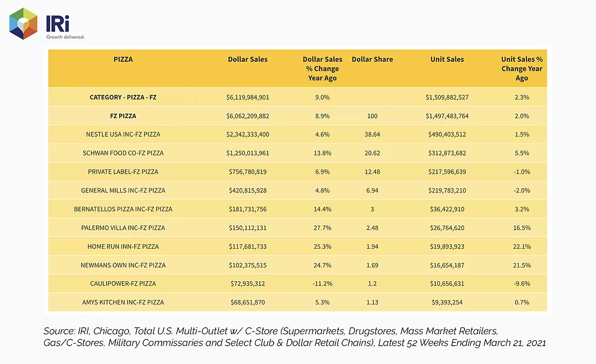This screenshot has height=364, width=596.
Task: Click the Source: IRI, Chicago footnote text
Action: click(x=295, y=337)
